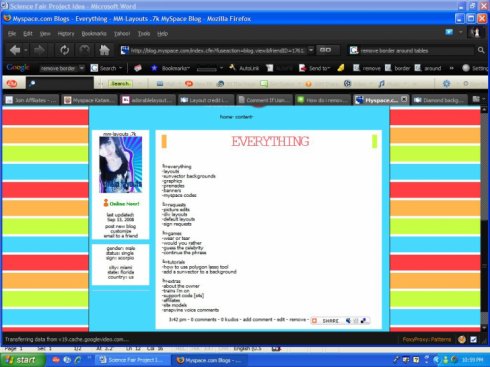Expand the Google Search button dropdown arrow
This screenshot has height=367, width=490.
point(121,68)
